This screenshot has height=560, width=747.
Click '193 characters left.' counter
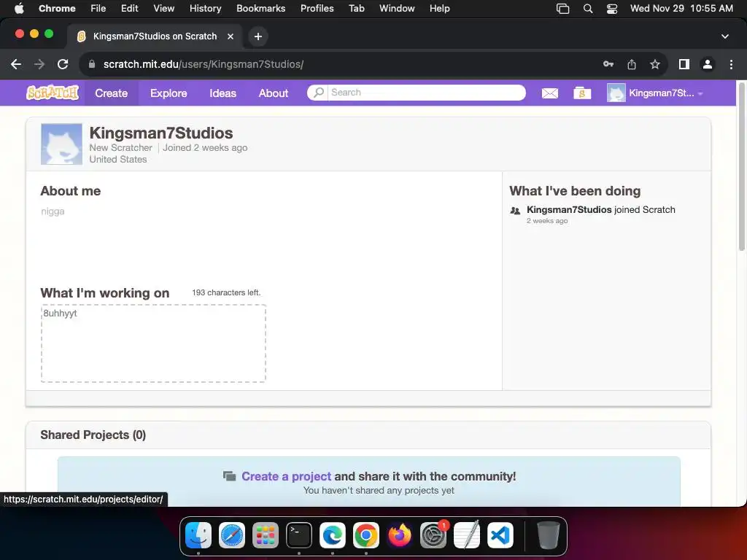click(226, 292)
